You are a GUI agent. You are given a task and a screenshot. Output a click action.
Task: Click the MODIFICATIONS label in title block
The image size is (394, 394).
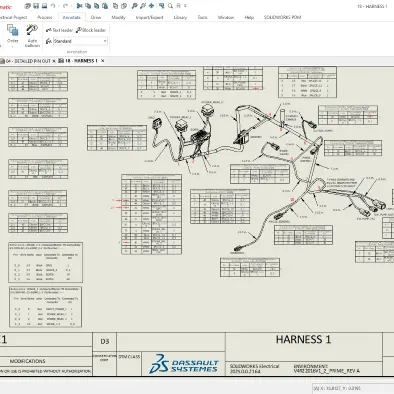(28, 361)
